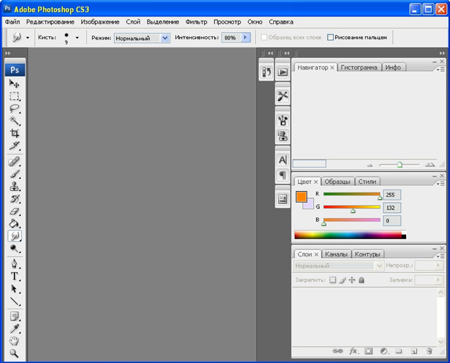Select the Dodge tool
Image resolution: width=450 pixels, height=363 pixels.
point(14,249)
